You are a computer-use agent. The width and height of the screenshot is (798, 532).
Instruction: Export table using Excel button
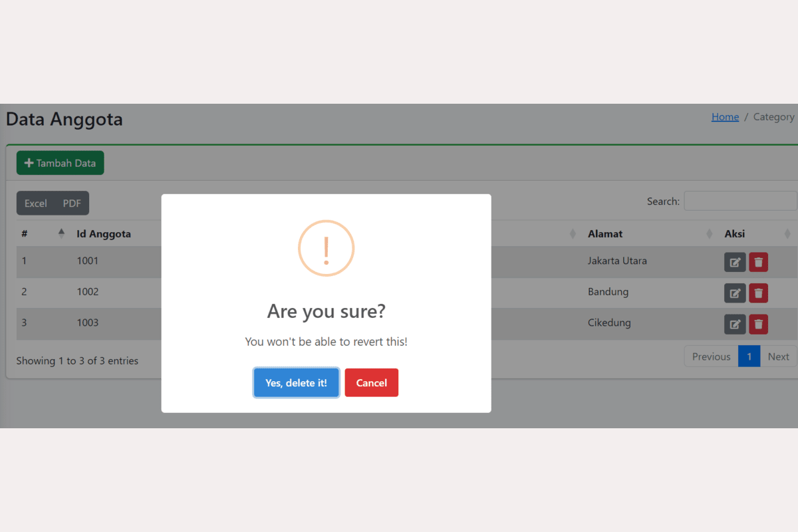35,203
